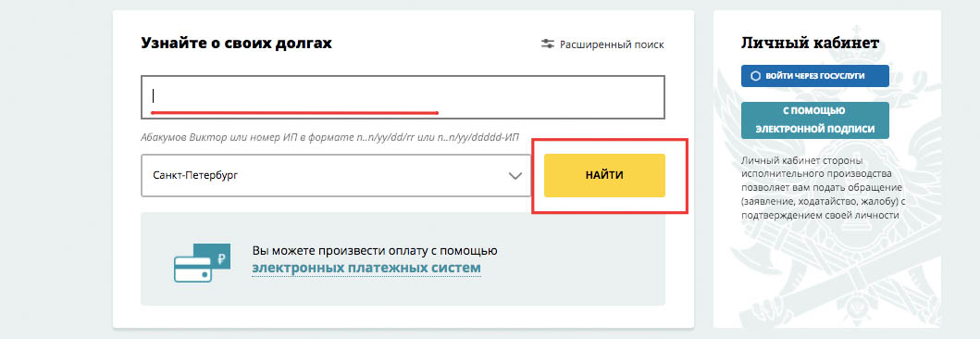This screenshot has width=980, height=339.
Task: Expand region list via chevron arrow
Action: pos(515,176)
